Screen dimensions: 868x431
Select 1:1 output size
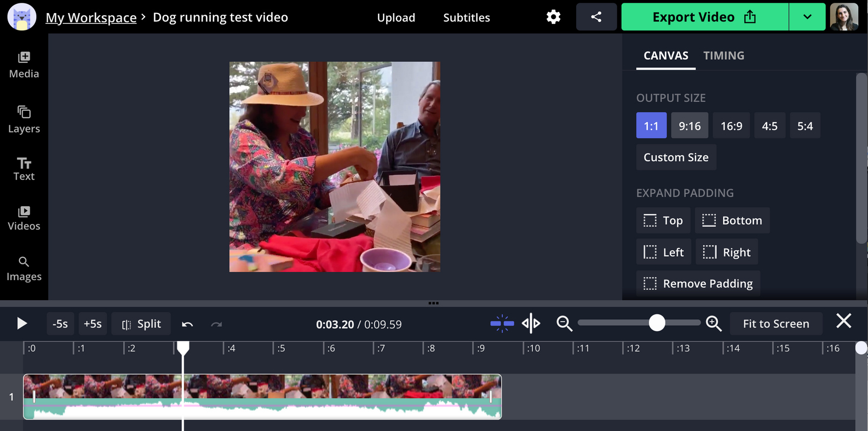click(651, 126)
